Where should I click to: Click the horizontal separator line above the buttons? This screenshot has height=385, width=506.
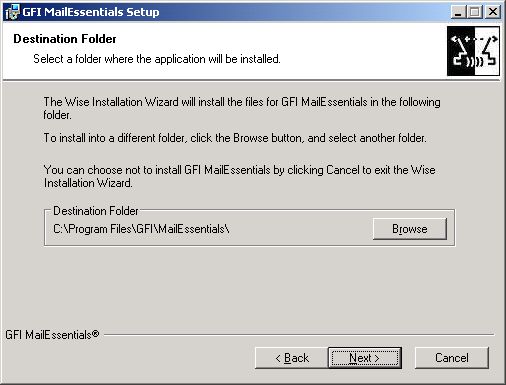tap(299, 334)
